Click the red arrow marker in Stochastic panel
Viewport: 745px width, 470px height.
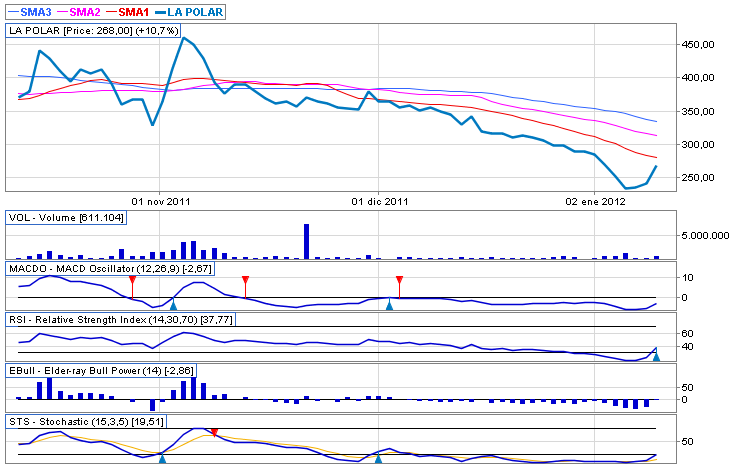tap(214, 434)
